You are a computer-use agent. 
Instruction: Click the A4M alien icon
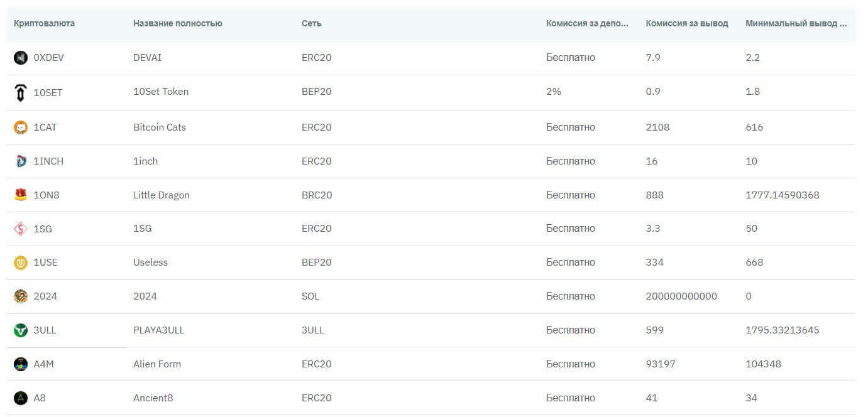click(x=21, y=364)
